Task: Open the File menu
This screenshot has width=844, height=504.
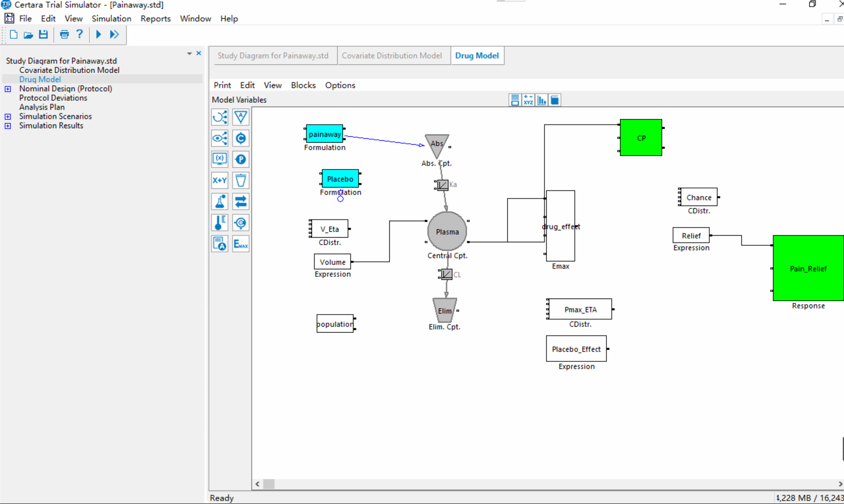Action: [x=26, y=19]
